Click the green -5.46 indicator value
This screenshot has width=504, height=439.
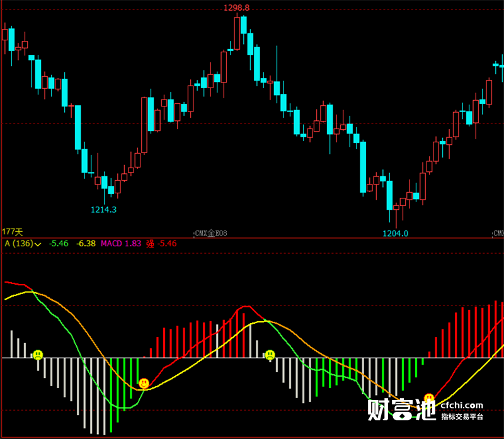(59, 244)
